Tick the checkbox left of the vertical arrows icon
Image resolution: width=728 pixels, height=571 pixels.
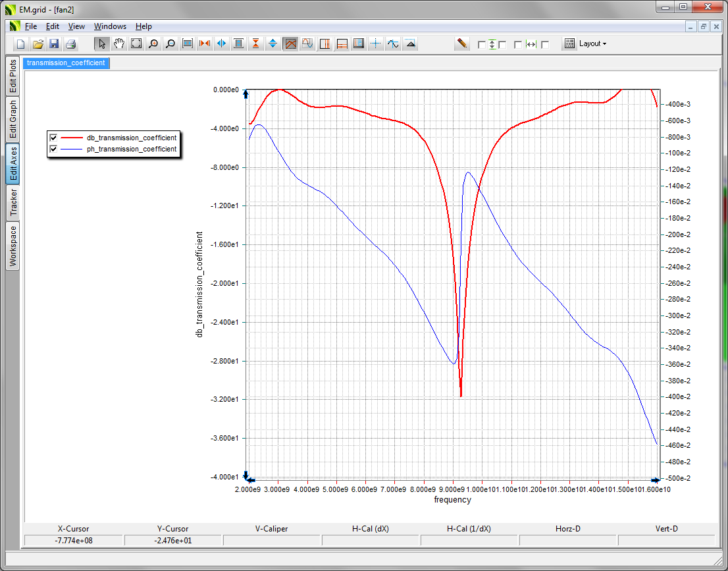pos(482,45)
